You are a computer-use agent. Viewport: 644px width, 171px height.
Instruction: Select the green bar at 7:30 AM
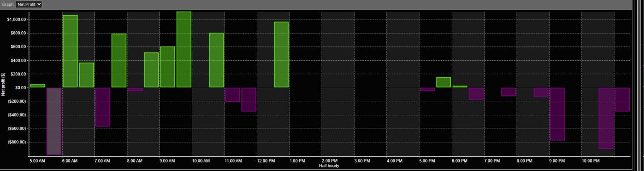click(119, 60)
